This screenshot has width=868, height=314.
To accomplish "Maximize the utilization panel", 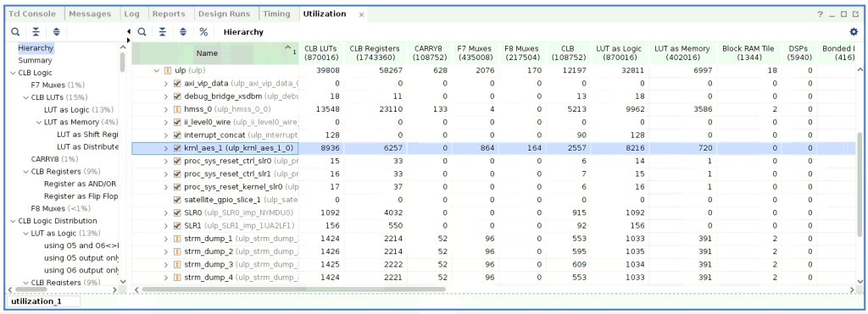I will [843, 14].
